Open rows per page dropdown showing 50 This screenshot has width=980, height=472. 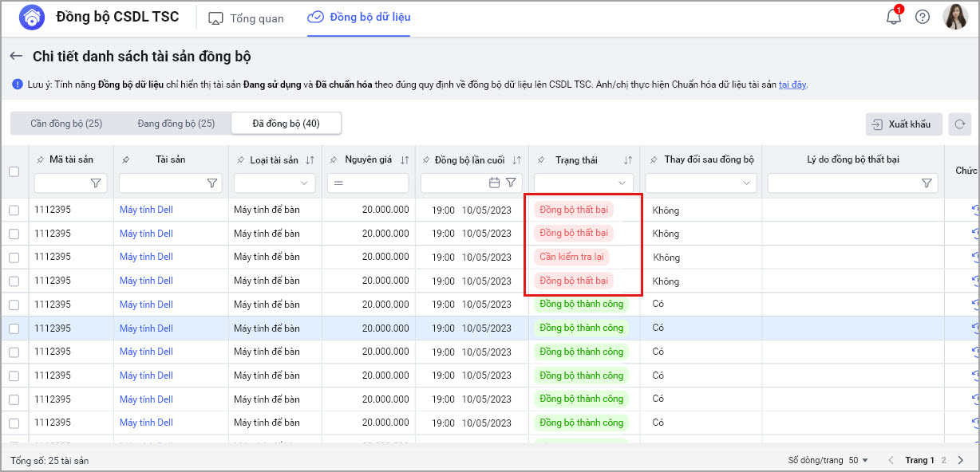[859, 461]
